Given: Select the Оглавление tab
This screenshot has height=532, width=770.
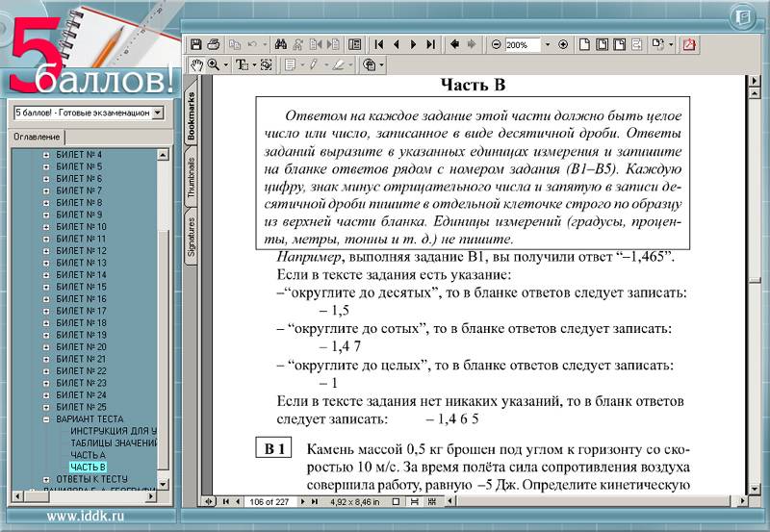Looking at the screenshot, I should pos(37,137).
